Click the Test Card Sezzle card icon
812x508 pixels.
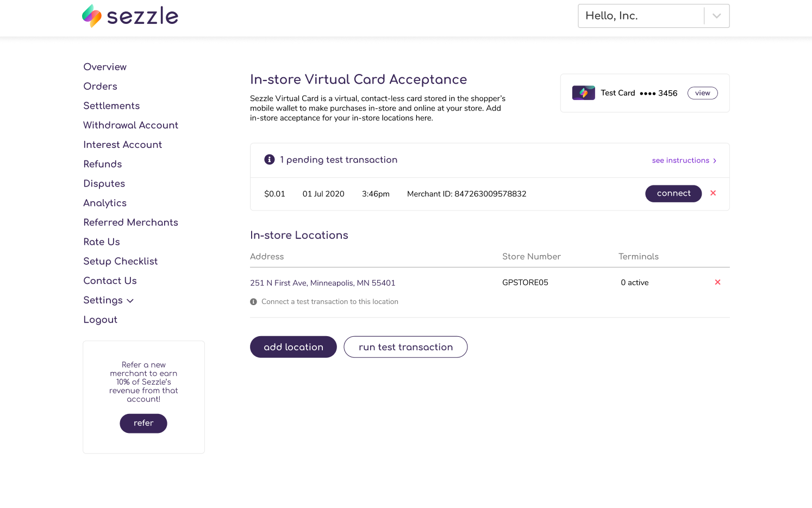click(x=583, y=93)
